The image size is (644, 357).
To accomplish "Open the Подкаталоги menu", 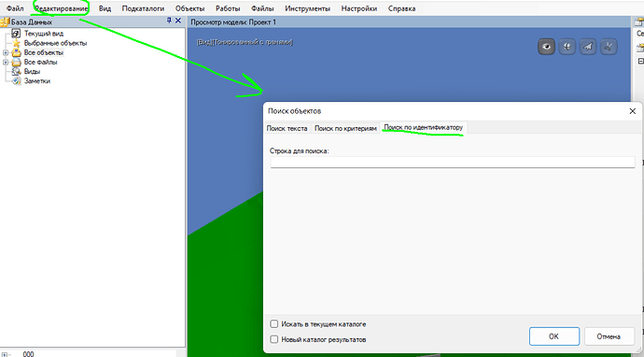I will pos(143,8).
